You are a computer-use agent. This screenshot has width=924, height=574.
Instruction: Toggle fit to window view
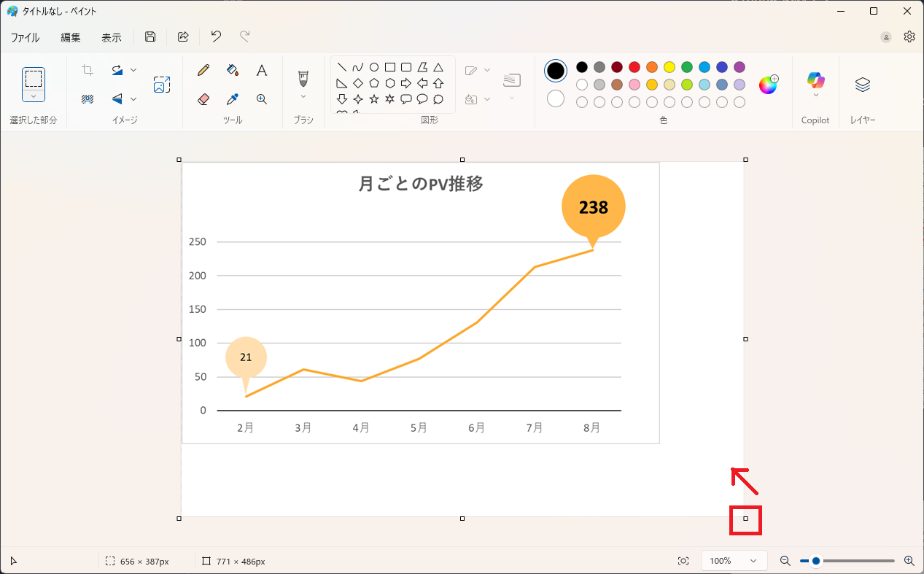[683, 561]
